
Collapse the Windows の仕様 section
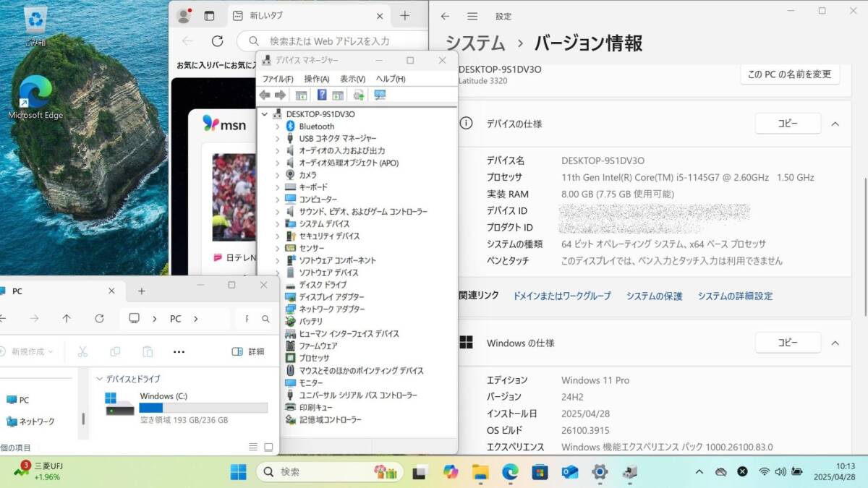pos(835,343)
